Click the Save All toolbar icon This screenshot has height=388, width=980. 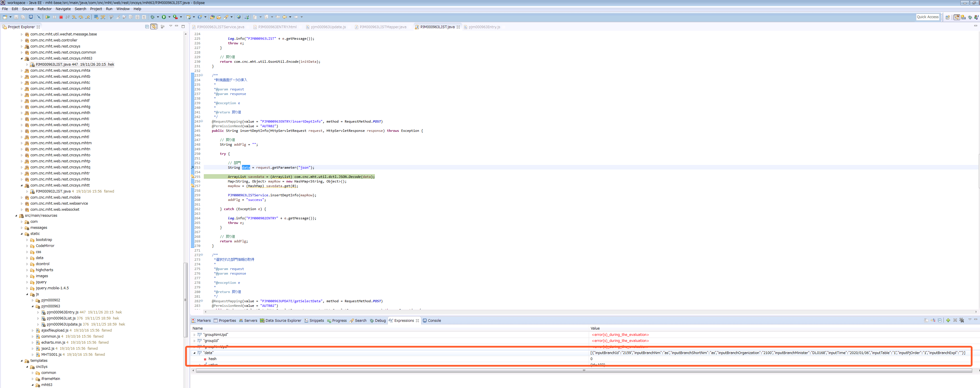pos(23,17)
